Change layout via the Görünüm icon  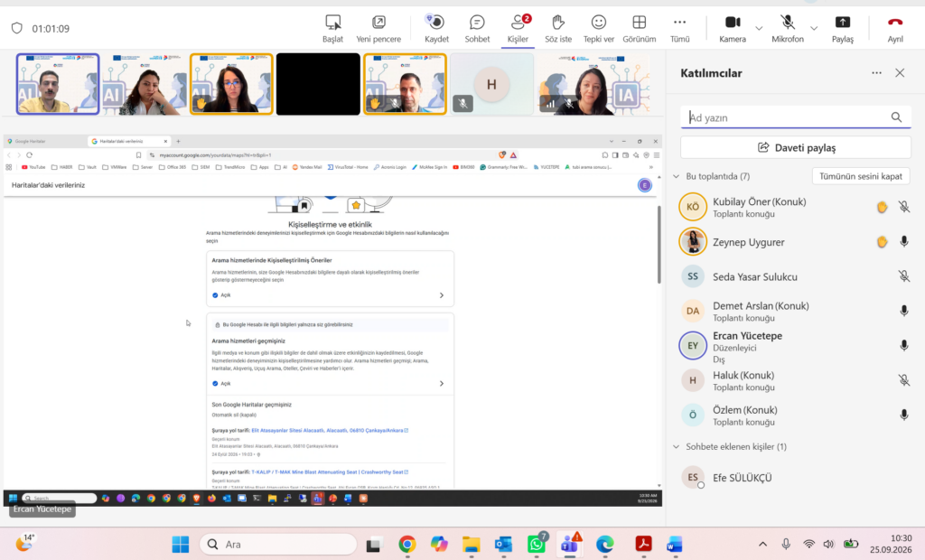[639, 23]
